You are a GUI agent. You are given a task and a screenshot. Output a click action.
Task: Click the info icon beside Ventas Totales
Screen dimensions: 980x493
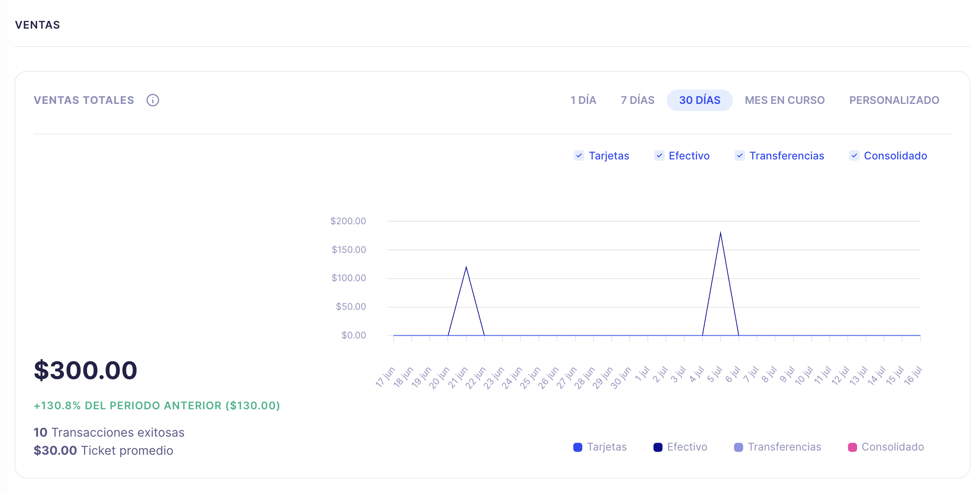coord(152,100)
